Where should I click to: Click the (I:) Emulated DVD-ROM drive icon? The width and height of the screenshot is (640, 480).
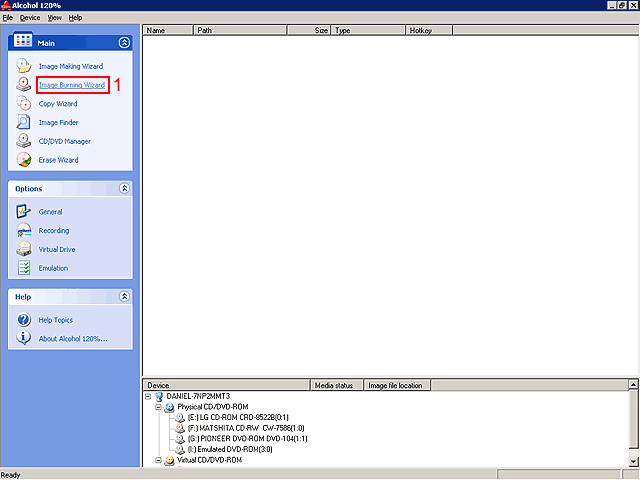[x=180, y=449]
